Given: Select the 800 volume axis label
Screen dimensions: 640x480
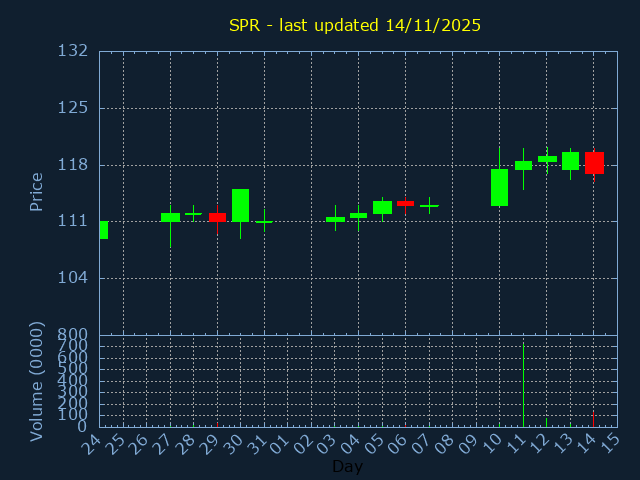Looking at the screenshot, I should click(x=73, y=335).
